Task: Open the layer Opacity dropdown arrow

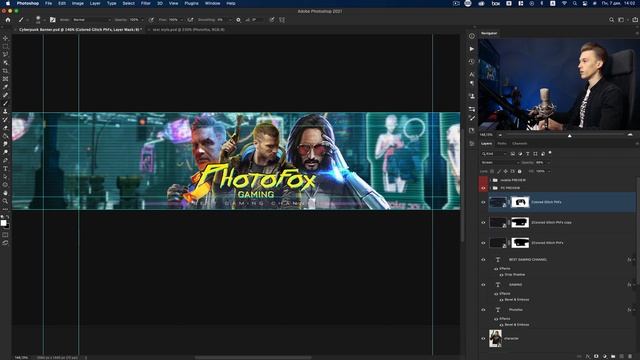Action: pos(548,162)
